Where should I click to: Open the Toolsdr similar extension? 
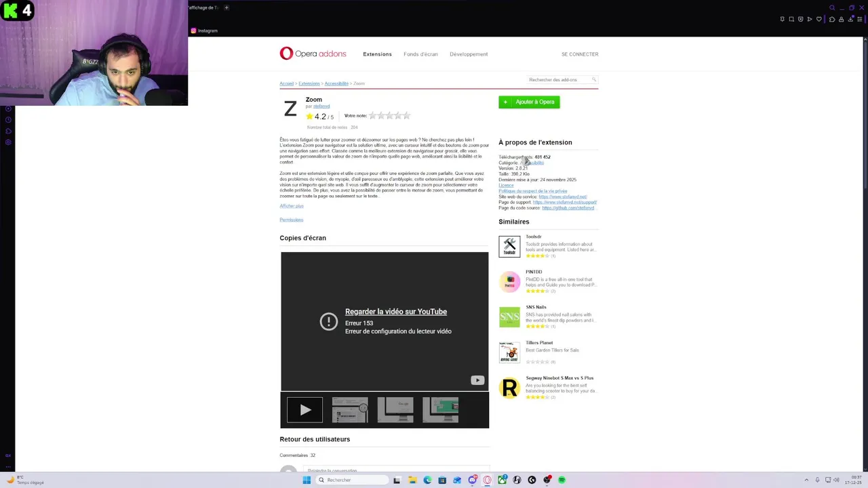point(534,237)
